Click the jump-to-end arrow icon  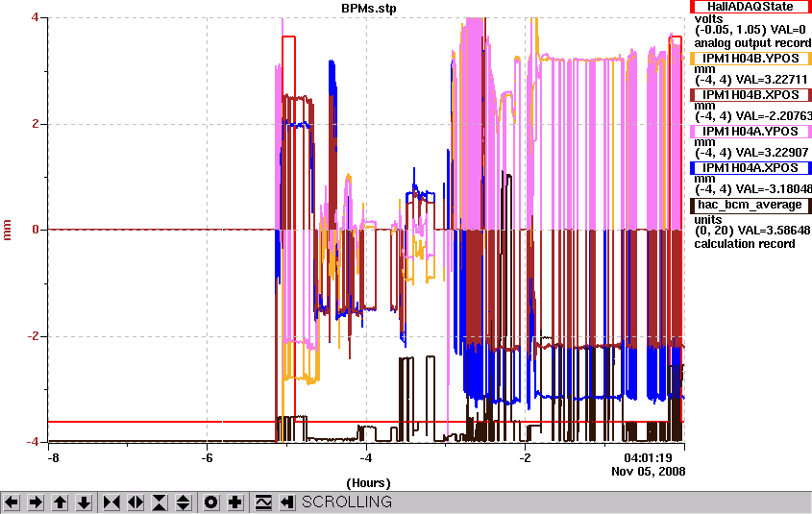(x=287, y=502)
